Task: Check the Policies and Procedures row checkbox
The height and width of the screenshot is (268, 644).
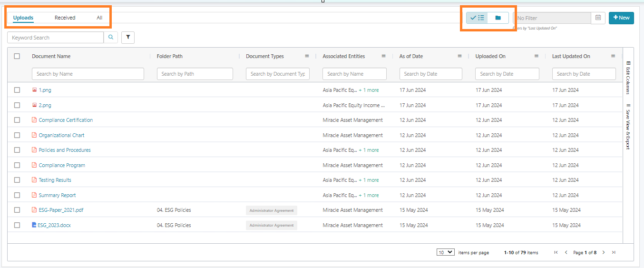Action: coord(17,150)
